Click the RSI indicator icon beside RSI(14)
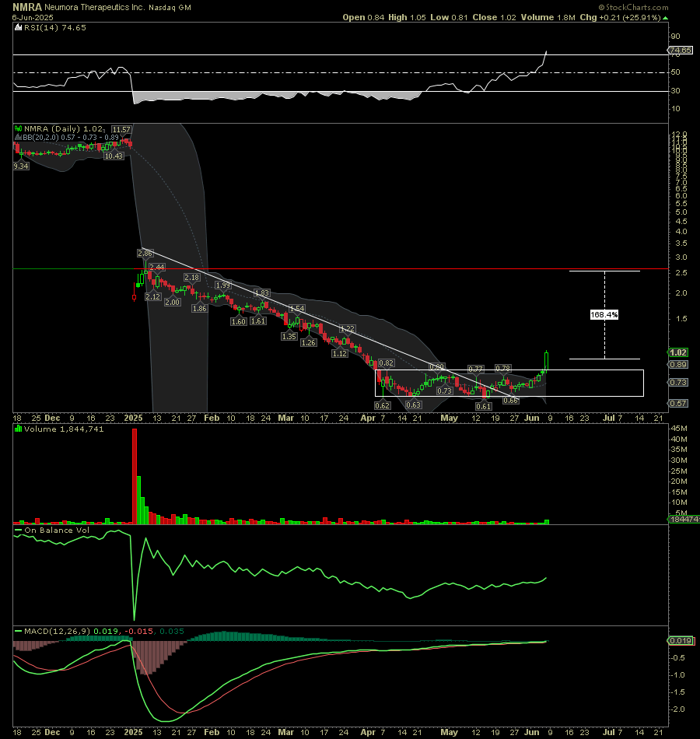700x739 pixels. [x=19, y=28]
